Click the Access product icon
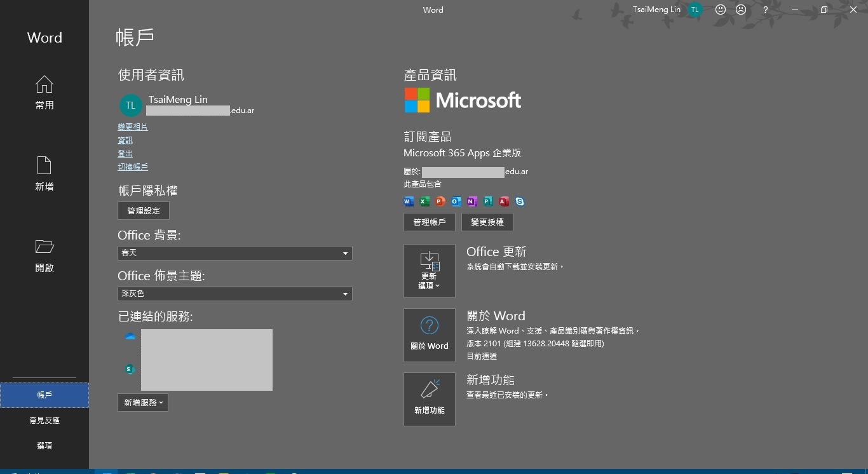Image resolution: width=868 pixels, height=474 pixels. pos(504,201)
